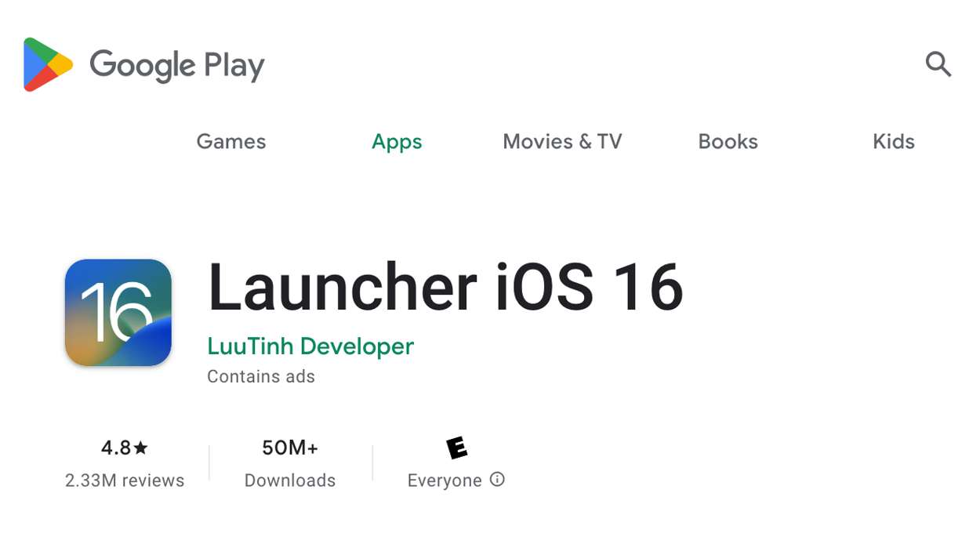This screenshot has height=551, width=980.
Task: Open the search magnifier icon
Action: [x=938, y=65]
